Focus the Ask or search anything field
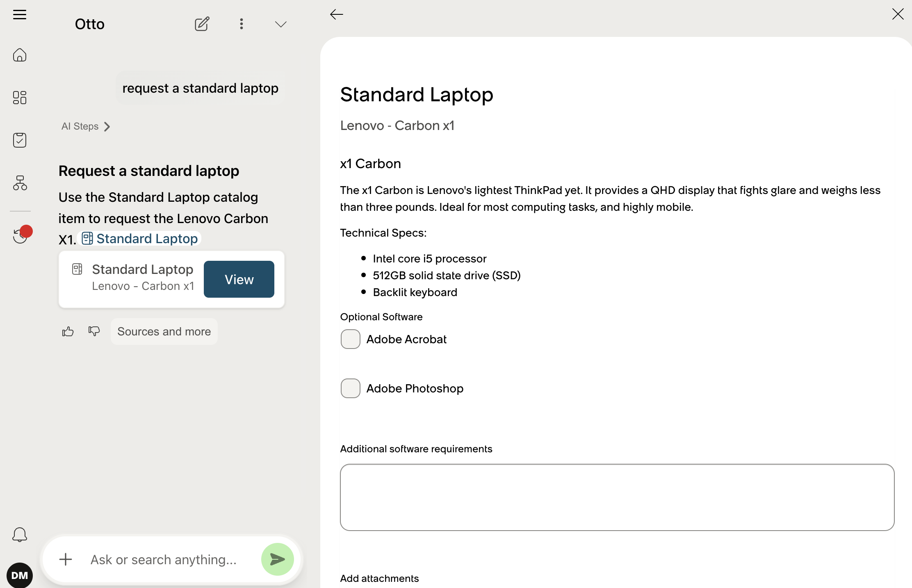The width and height of the screenshot is (912, 588). (164, 559)
